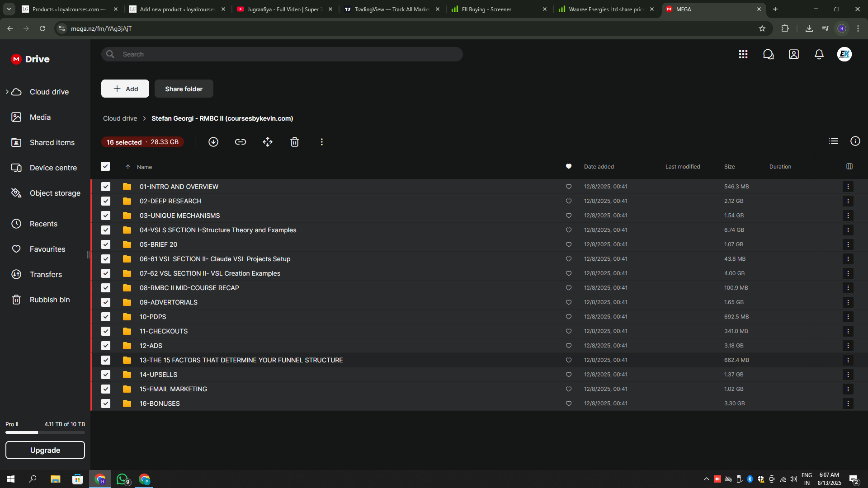Open more options for 05-BRIEF 20
Image resolution: width=868 pixels, height=488 pixels.
[848, 244]
